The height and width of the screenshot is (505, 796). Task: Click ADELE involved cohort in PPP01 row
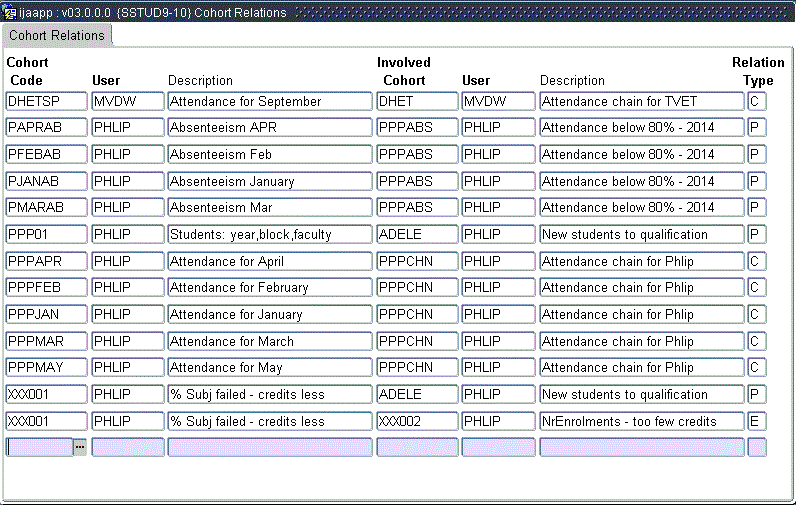417,234
